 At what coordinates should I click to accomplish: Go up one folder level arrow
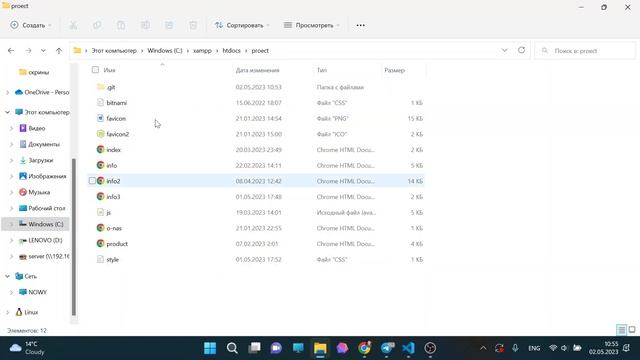(59, 51)
